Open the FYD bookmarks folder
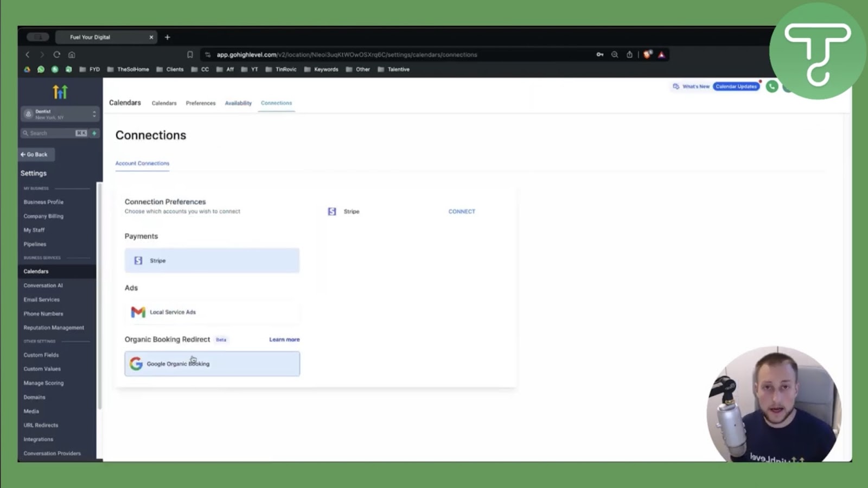868x488 pixels. tap(90, 69)
